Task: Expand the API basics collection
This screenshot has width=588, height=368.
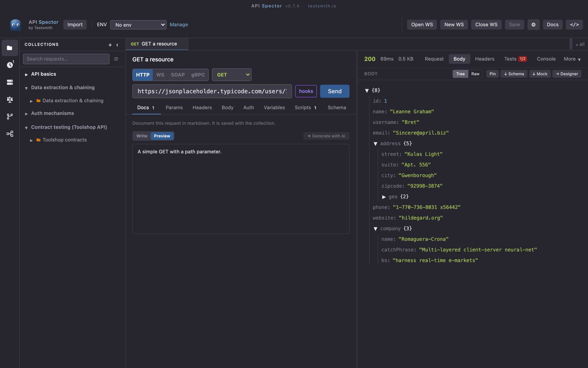Action: click(26, 74)
